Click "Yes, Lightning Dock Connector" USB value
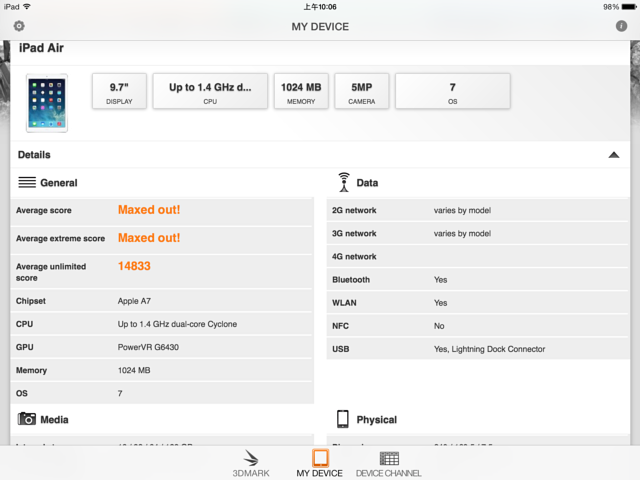The width and height of the screenshot is (640, 480). [x=489, y=349]
